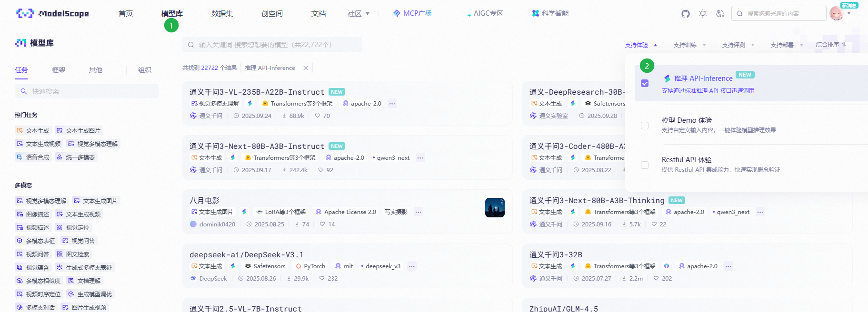Click the language switch icon
This screenshot has height=312, width=868.
click(x=720, y=14)
